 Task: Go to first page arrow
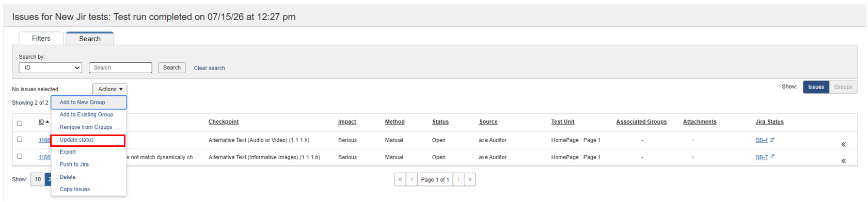[x=400, y=179]
